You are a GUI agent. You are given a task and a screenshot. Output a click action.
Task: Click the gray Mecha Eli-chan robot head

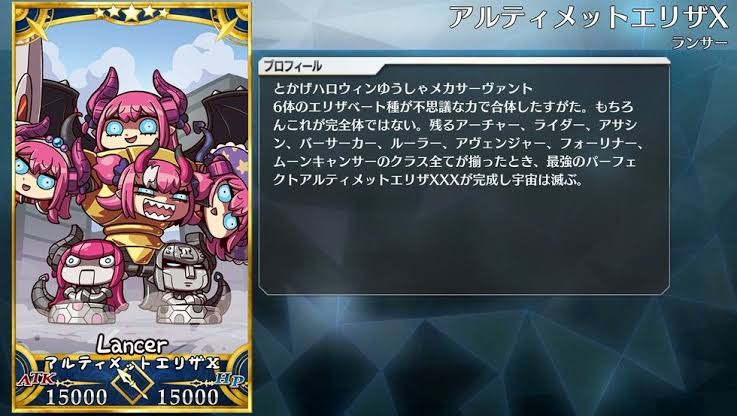(x=186, y=269)
